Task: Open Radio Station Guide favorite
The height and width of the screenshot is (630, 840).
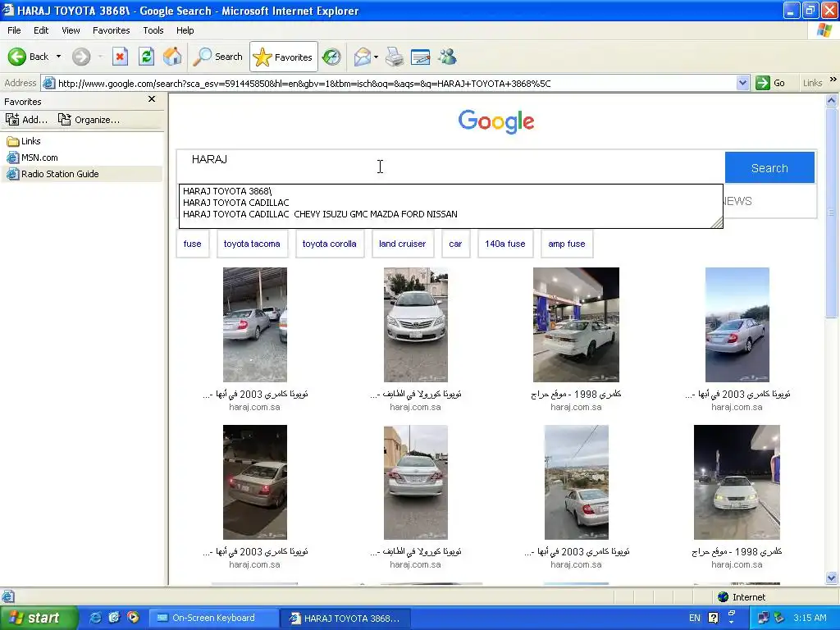Action: click(52, 174)
